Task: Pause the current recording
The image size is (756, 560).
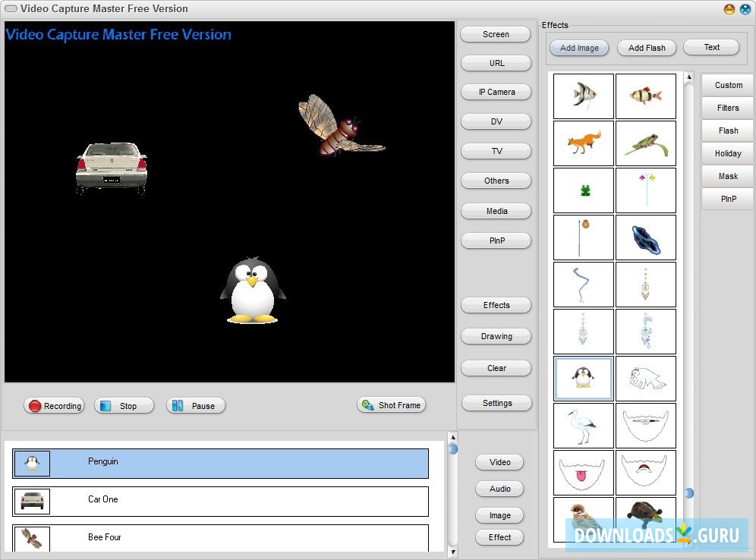Action: 195,405
